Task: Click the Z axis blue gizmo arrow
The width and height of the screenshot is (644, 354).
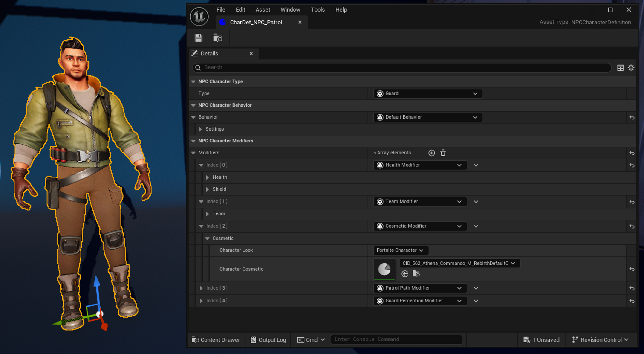Action: 97,281
